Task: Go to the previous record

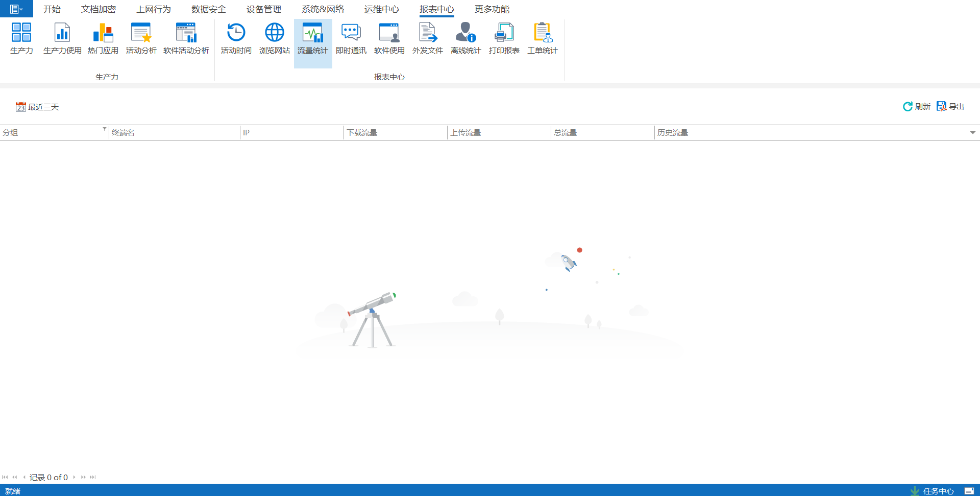Action: [x=24, y=477]
